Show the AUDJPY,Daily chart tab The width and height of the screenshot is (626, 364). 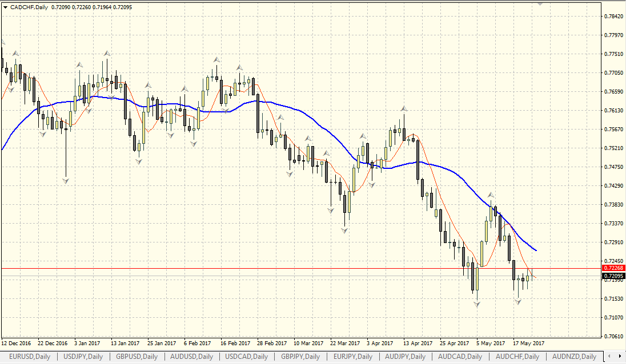point(405,357)
